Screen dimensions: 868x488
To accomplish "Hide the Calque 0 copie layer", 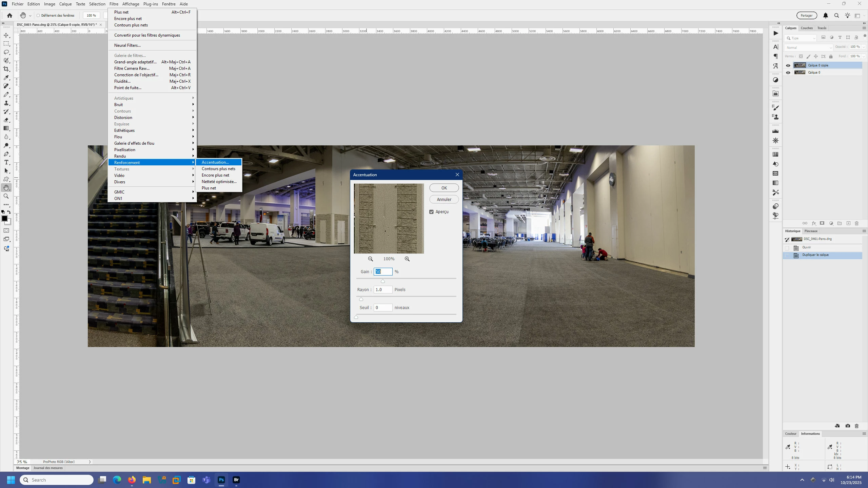I will click(x=788, y=65).
